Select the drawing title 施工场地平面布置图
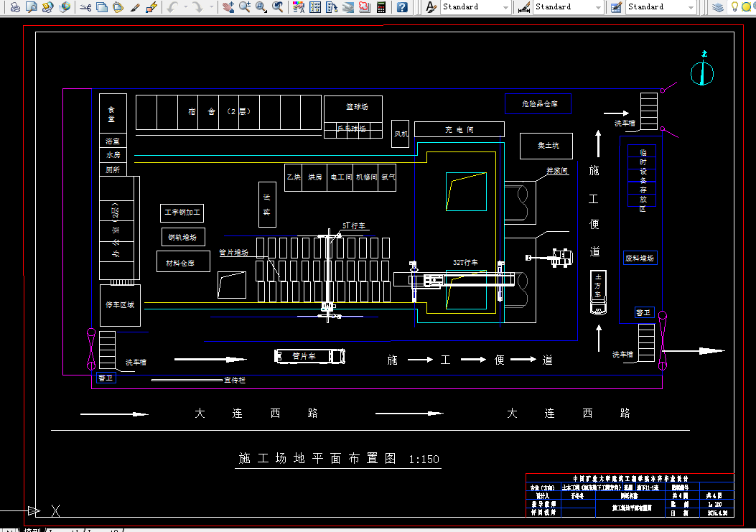The width and height of the screenshot is (756, 532). point(317,458)
